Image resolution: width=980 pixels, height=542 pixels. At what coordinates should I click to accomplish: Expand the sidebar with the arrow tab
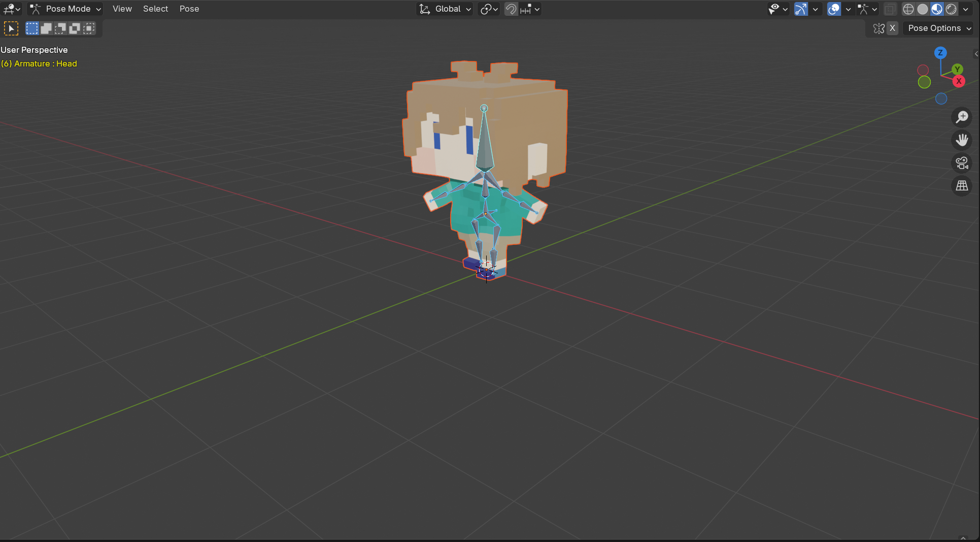click(x=976, y=54)
